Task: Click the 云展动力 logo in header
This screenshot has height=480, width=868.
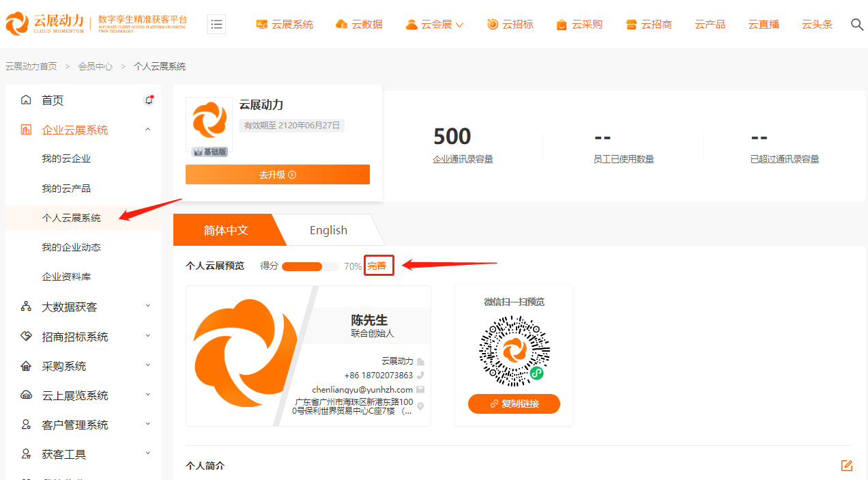Action: click(x=96, y=24)
